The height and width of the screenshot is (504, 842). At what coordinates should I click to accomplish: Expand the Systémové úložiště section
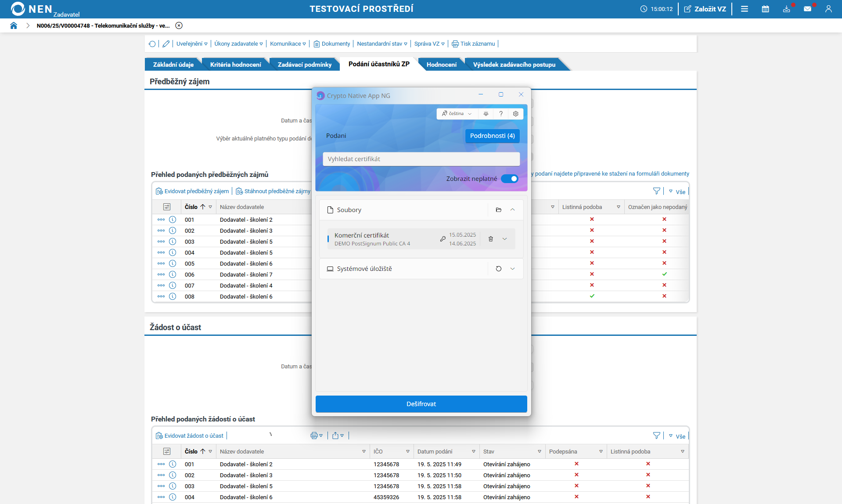(512, 269)
